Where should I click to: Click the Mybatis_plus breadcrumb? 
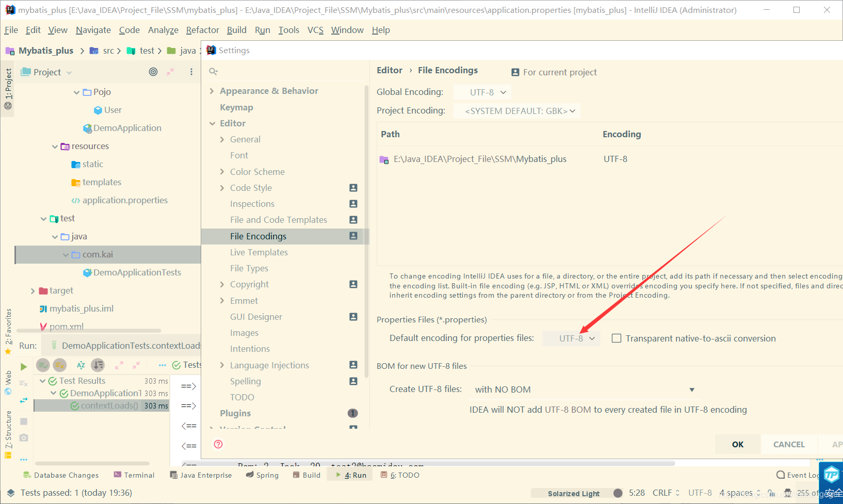pos(46,51)
